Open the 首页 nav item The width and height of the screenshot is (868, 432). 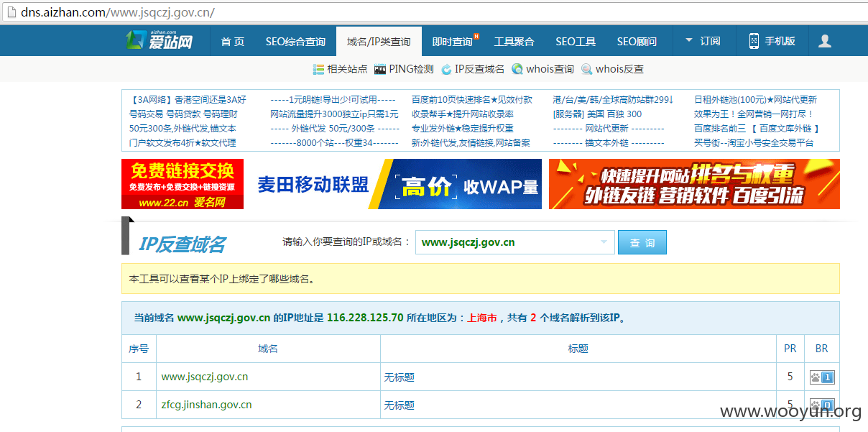pyautogui.click(x=233, y=42)
